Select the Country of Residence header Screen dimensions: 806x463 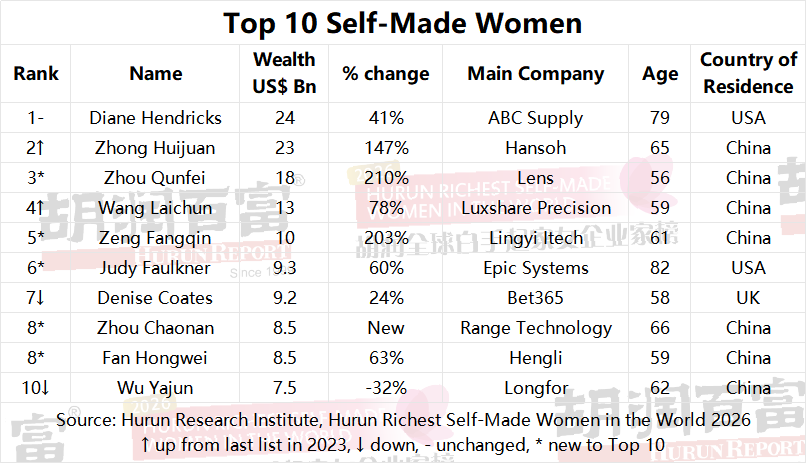pos(748,73)
